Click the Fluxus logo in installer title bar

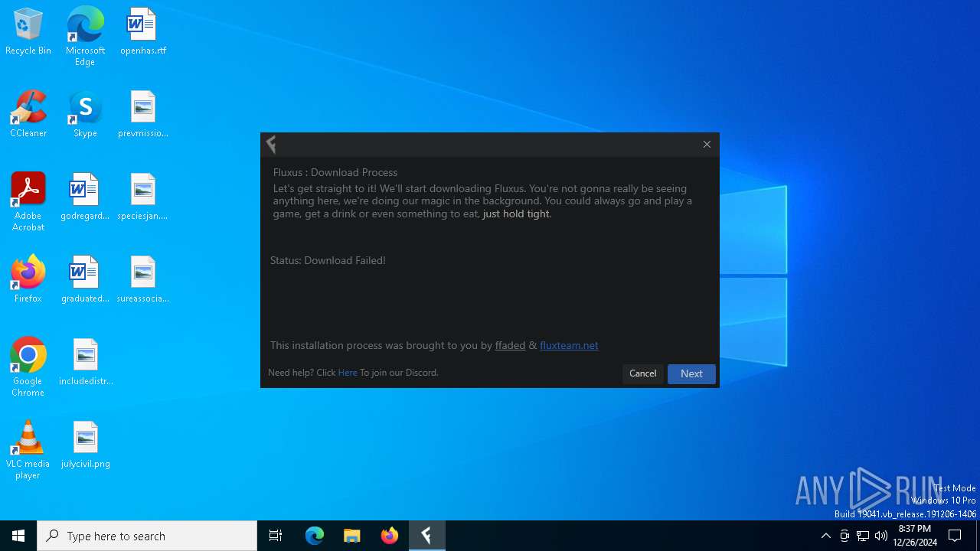[x=271, y=144]
